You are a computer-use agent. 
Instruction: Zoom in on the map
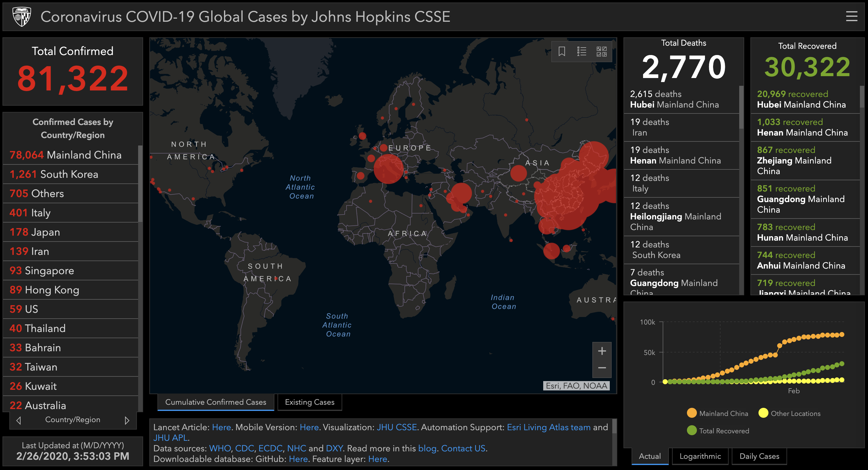click(x=602, y=351)
